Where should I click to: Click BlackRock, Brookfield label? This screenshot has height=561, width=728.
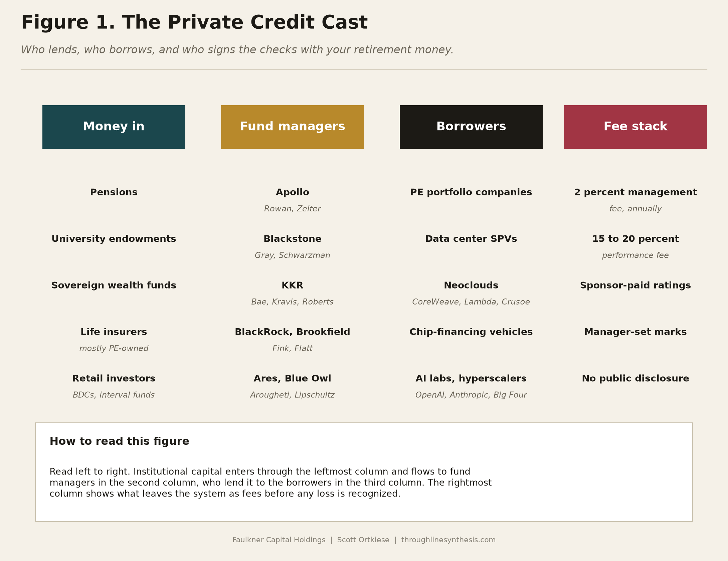[x=293, y=332]
